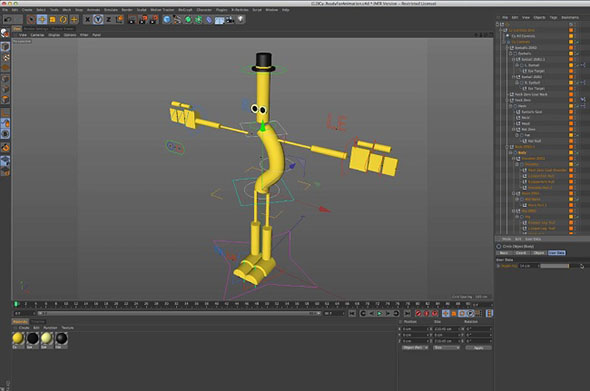This screenshot has width=590, height=391.
Task: Select the Hat Null object row
Action: pos(535,141)
